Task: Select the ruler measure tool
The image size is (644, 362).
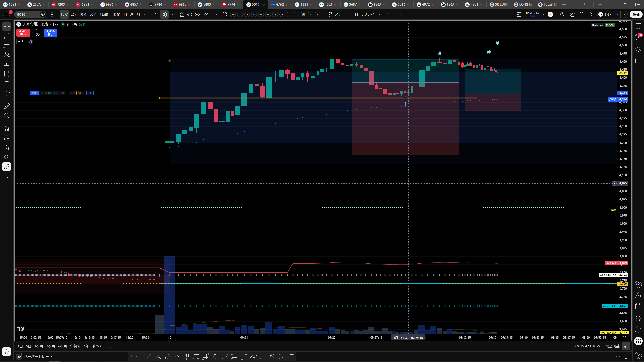Action: [x=7, y=106]
